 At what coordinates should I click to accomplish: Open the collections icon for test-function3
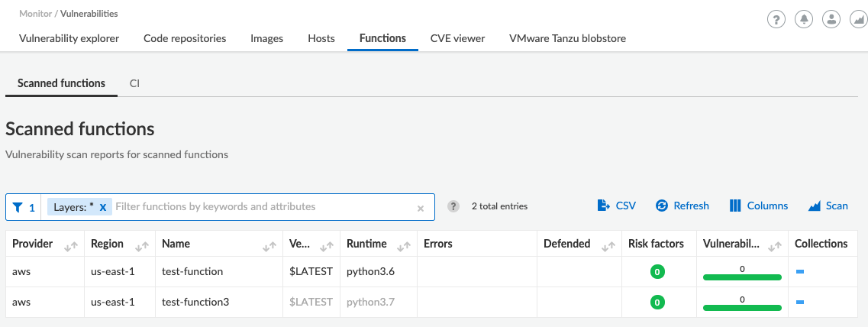pos(800,302)
